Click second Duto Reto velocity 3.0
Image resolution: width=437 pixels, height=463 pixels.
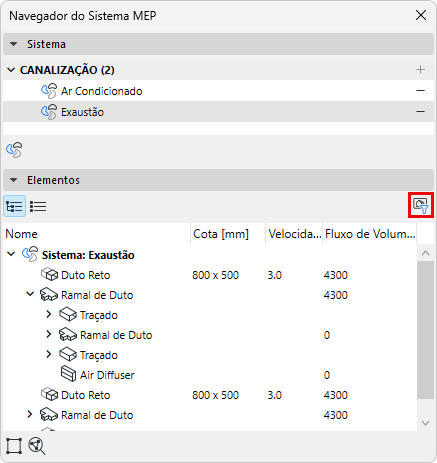pyautogui.click(x=275, y=395)
